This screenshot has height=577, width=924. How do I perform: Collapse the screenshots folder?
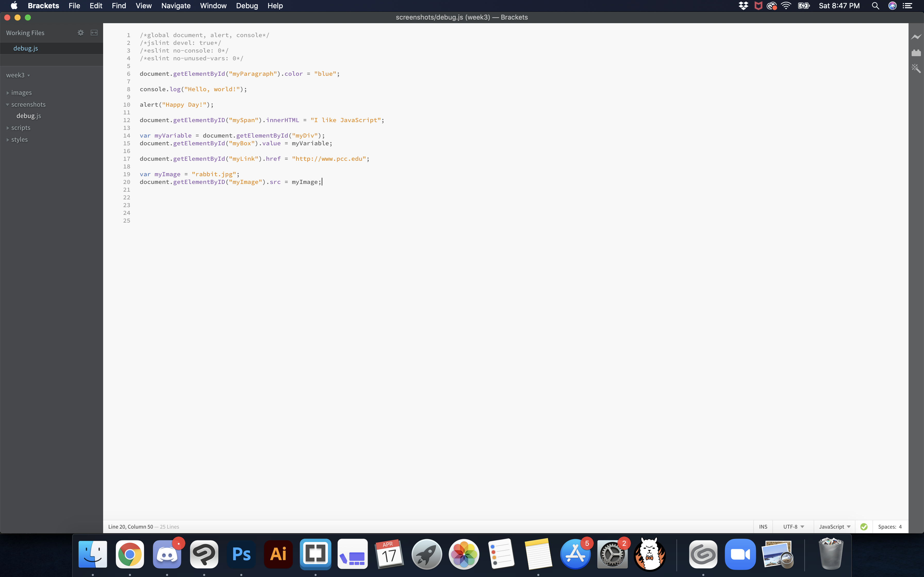[x=28, y=105]
